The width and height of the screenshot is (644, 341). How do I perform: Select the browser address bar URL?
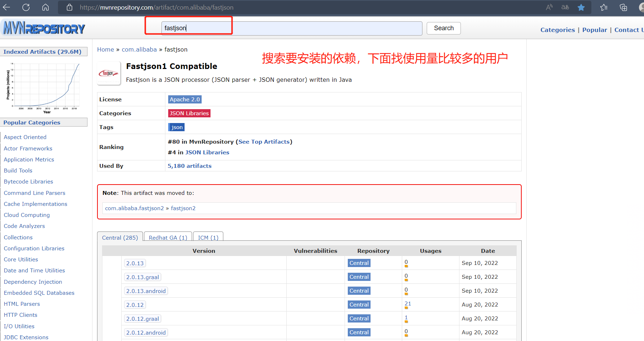coord(156,7)
